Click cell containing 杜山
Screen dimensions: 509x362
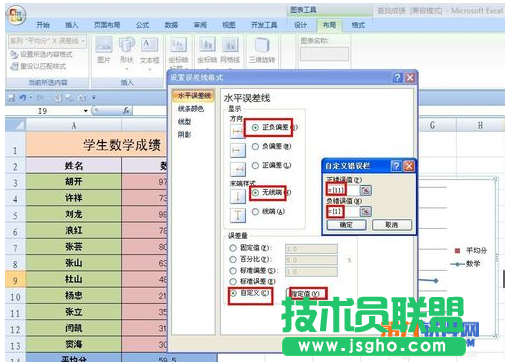click(x=74, y=279)
